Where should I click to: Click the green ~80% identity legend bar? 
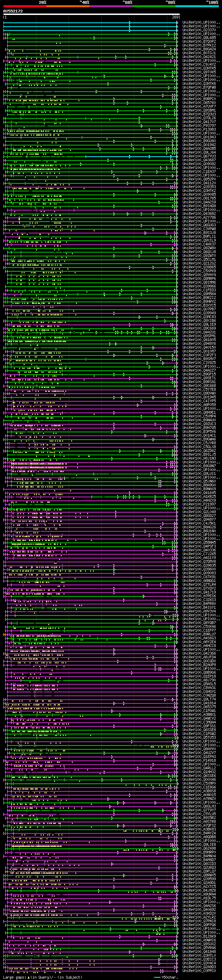(x=154, y=7)
